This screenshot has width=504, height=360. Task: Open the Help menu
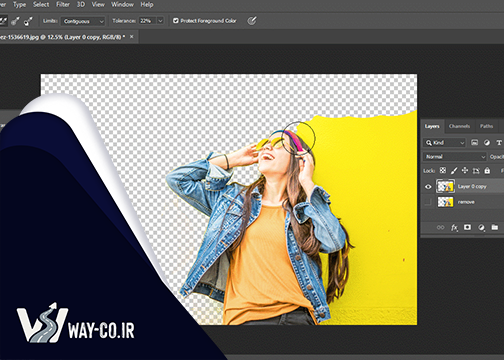pyautogui.click(x=147, y=5)
